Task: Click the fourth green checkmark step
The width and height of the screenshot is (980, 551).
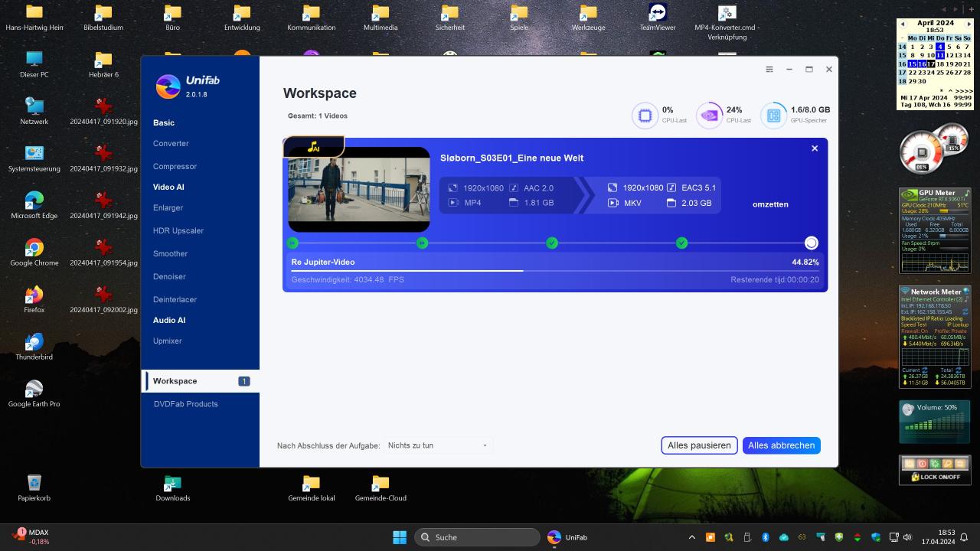Action: 682,243
